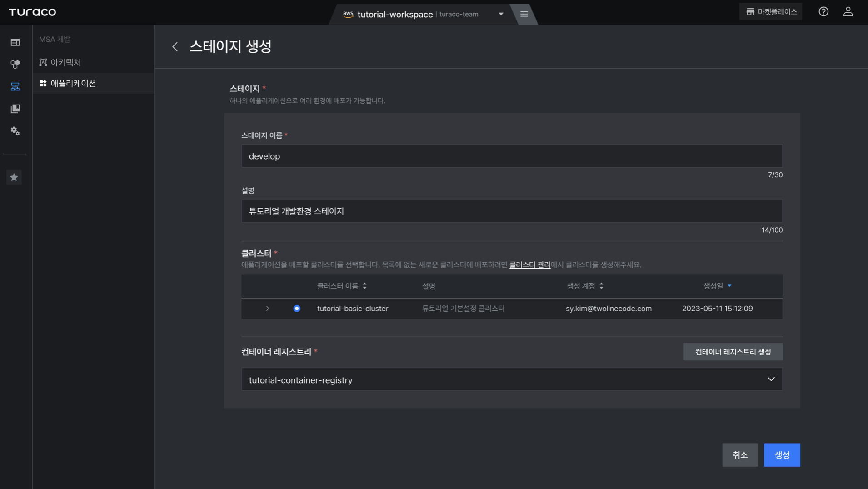868x489 pixels.
Task: Click the Turaco logo
Action: (32, 12)
